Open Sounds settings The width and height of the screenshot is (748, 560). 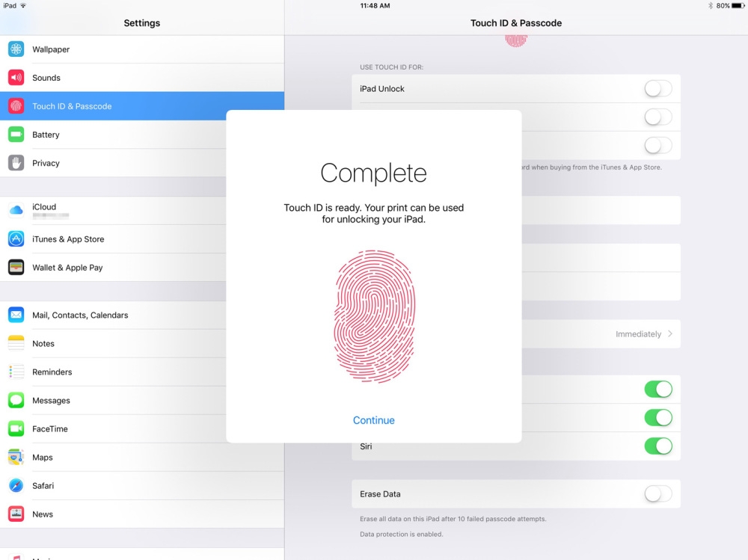coord(142,77)
